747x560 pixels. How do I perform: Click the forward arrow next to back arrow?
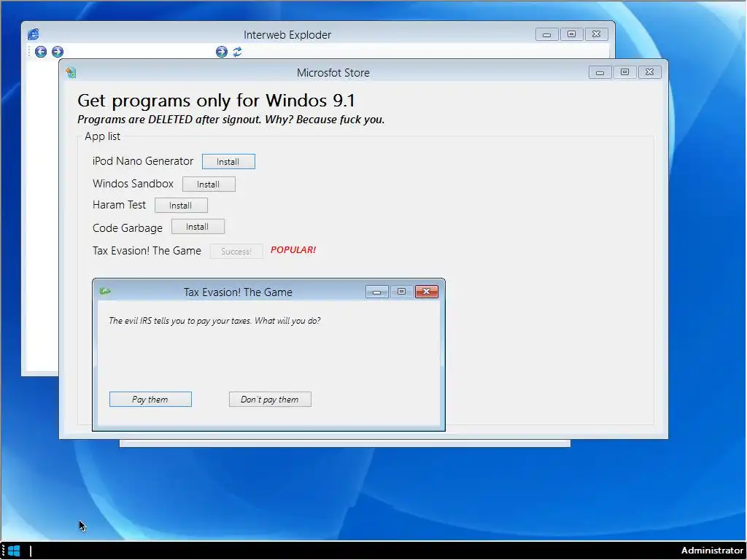pyautogui.click(x=58, y=52)
